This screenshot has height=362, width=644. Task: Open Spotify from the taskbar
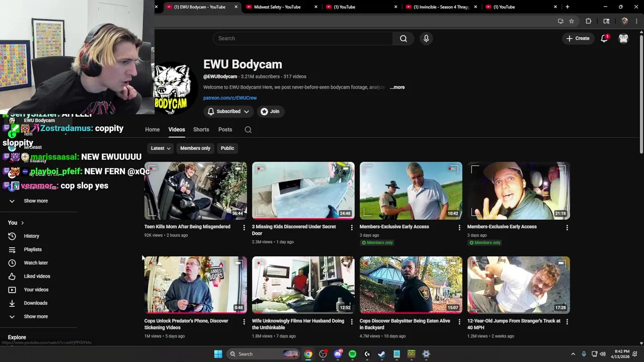[352, 354]
